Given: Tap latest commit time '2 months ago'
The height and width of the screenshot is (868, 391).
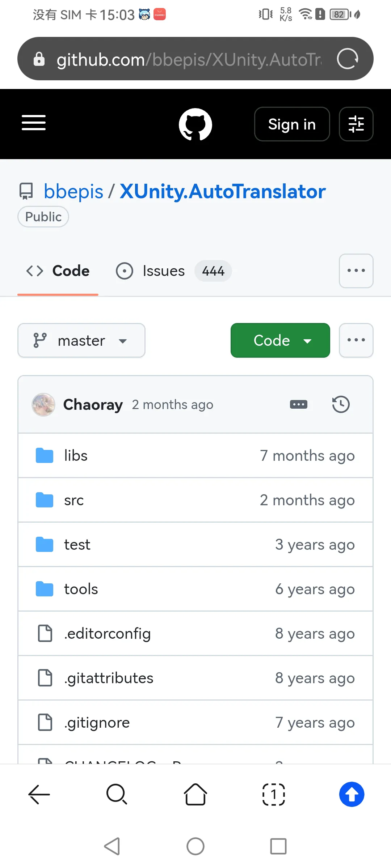Looking at the screenshot, I should tap(173, 405).
